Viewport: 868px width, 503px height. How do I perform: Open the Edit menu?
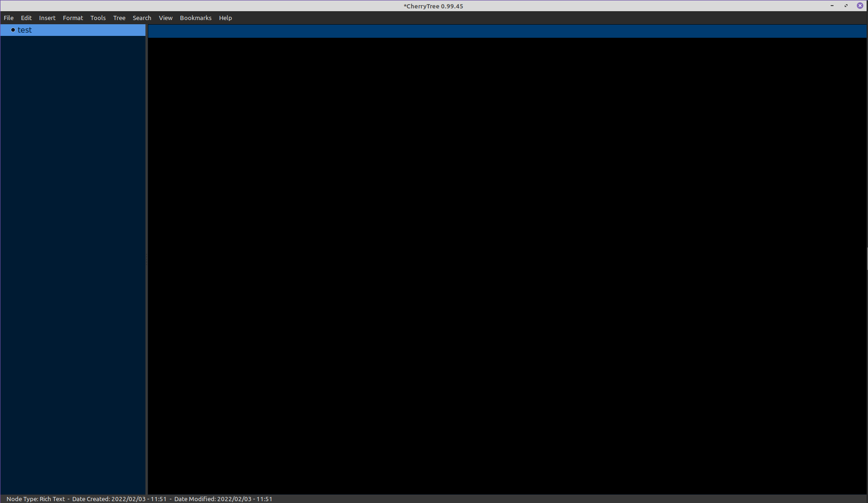coord(26,18)
